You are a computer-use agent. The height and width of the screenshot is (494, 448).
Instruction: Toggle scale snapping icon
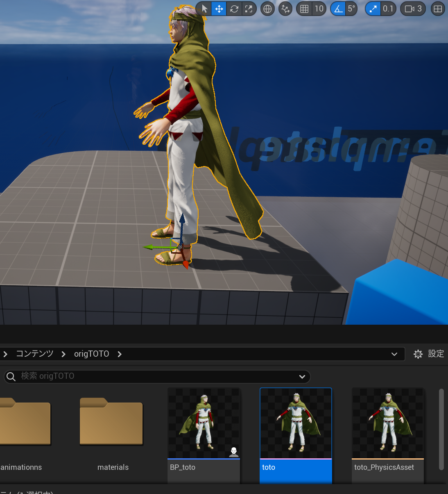click(373, 9)
